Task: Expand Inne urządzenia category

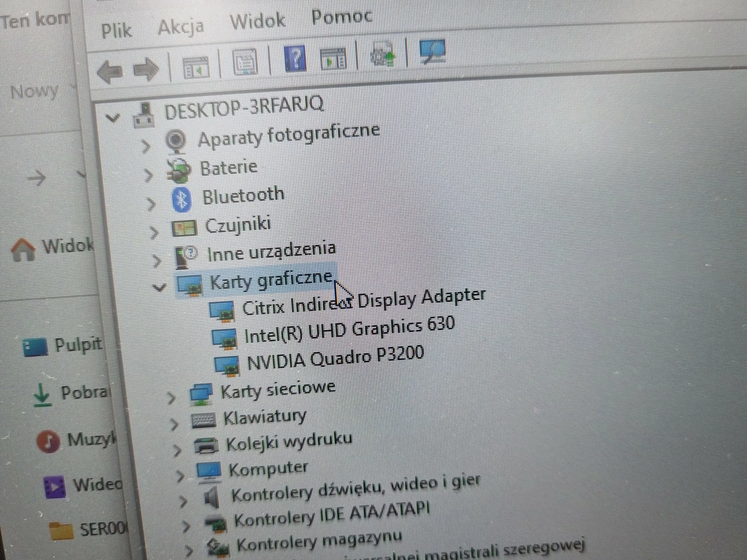Action: (x=157, y=261)
